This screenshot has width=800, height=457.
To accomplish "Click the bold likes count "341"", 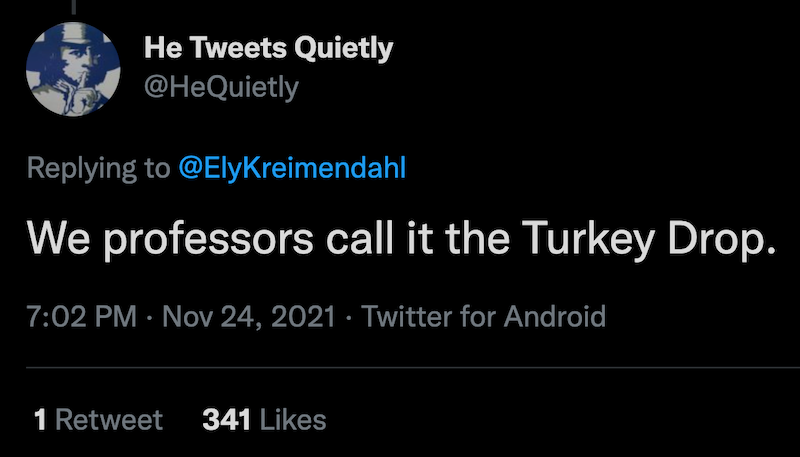I will click(x=226, y=420).
